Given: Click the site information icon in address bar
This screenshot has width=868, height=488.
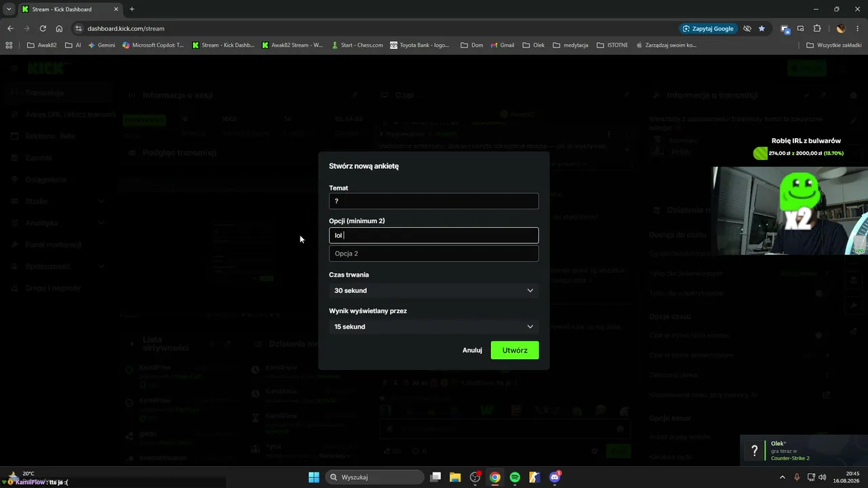Looking at the screenshot, I should 79,28.
